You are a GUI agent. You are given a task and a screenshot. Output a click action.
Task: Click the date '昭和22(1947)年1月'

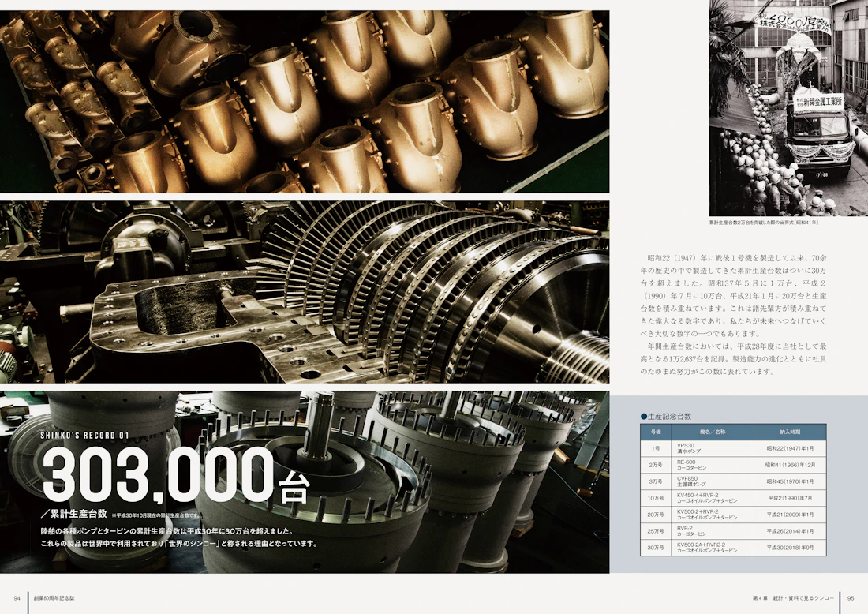(790, 448)
